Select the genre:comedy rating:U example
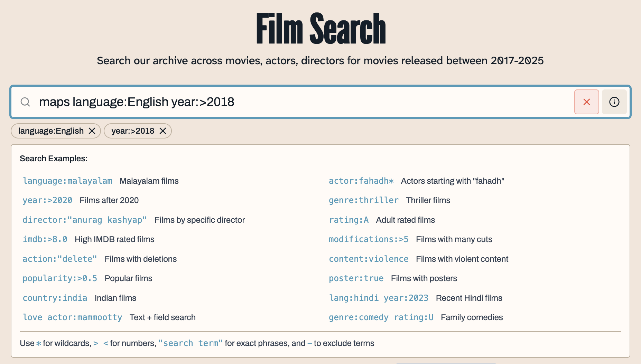The image size is (641, 364). tap(381, 317)
